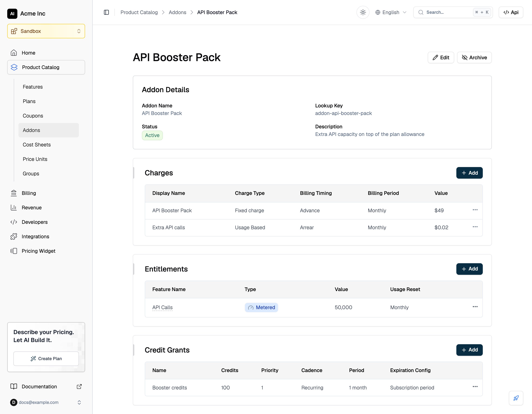Image resolution: width=532 pixels, height=414 pixels.
Task: Click the rocket icon floating button
Action: (516, 398)
